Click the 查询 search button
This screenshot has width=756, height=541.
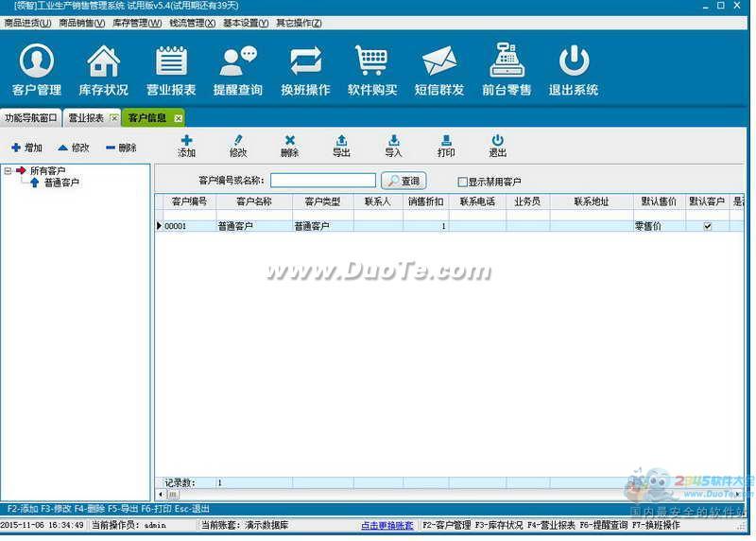pyautogui.click(x=404, y=181)
